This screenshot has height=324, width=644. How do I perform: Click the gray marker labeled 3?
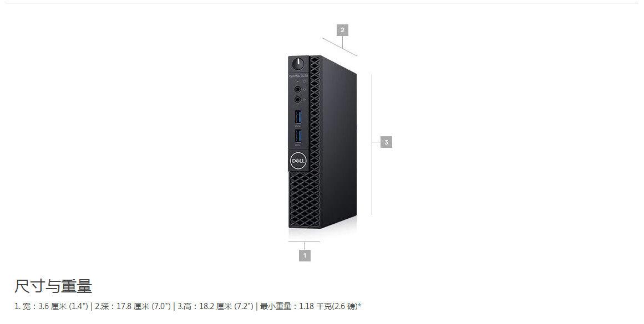(x=386, y=142)
